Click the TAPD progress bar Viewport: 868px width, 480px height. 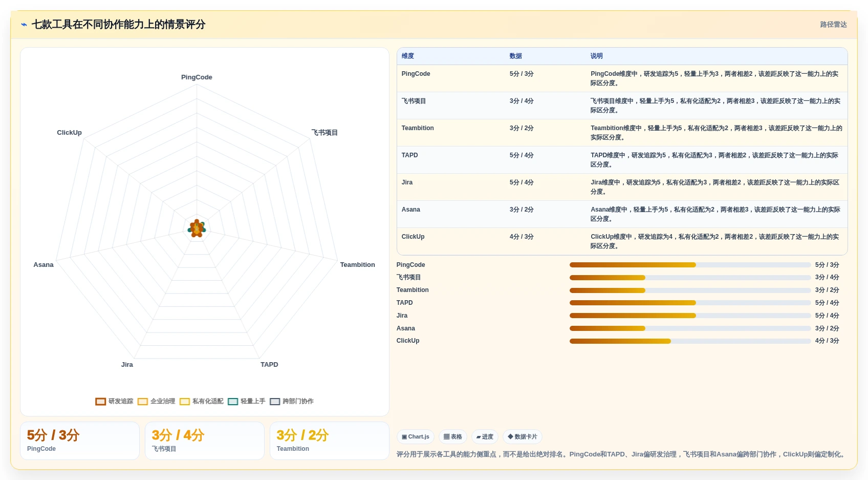pyautogui.click(x=690, y=303)
